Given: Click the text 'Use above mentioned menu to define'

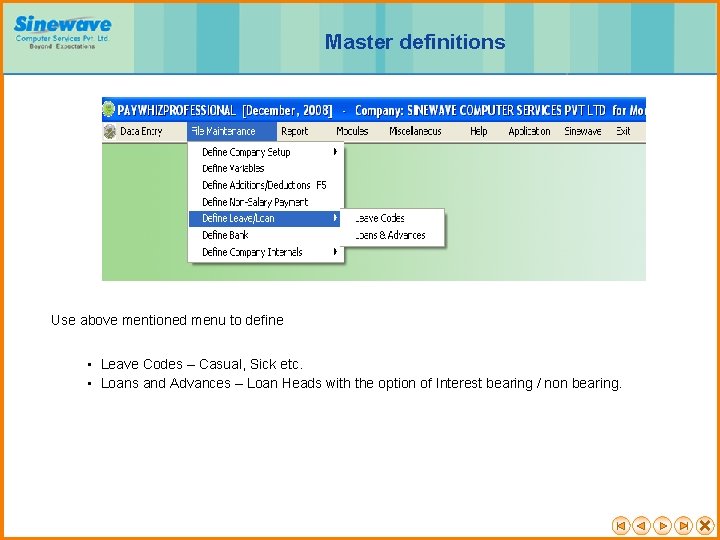Looking at the screenshot, I should [x=167, y=320].
